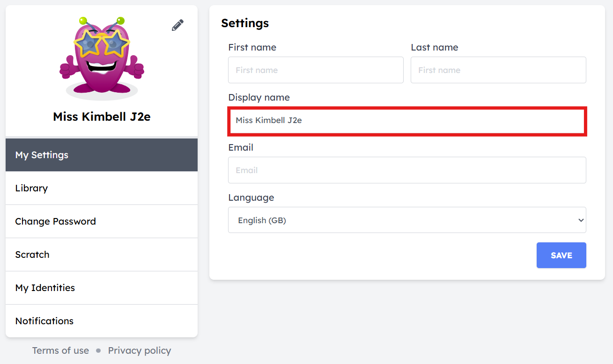The height and width of the screenshot is (364, 613).
Task: Click the blue SAVE button
Action: tap(561, 255)
